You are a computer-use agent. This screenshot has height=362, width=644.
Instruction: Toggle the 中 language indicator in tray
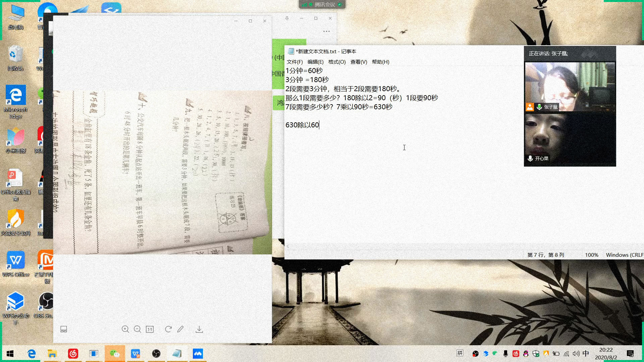pos(586,354)
